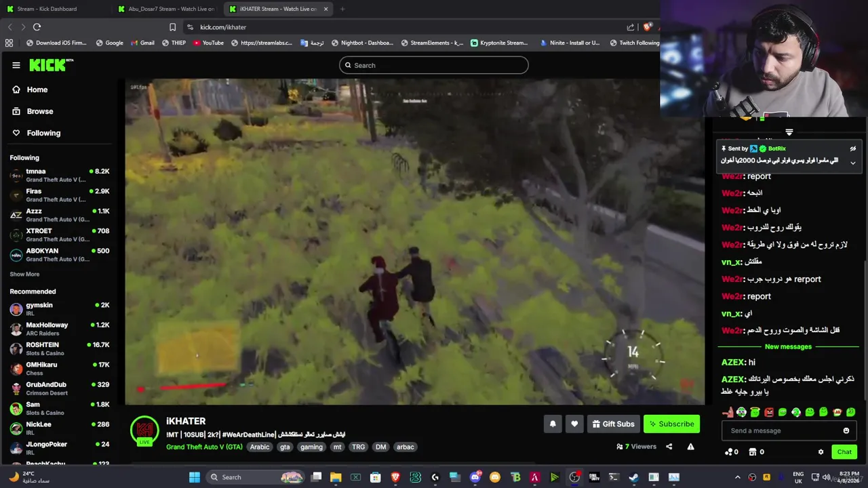Open the clock and date in system tray
The height and width of the screenshot is (488, 868).
tap(849, 477)
